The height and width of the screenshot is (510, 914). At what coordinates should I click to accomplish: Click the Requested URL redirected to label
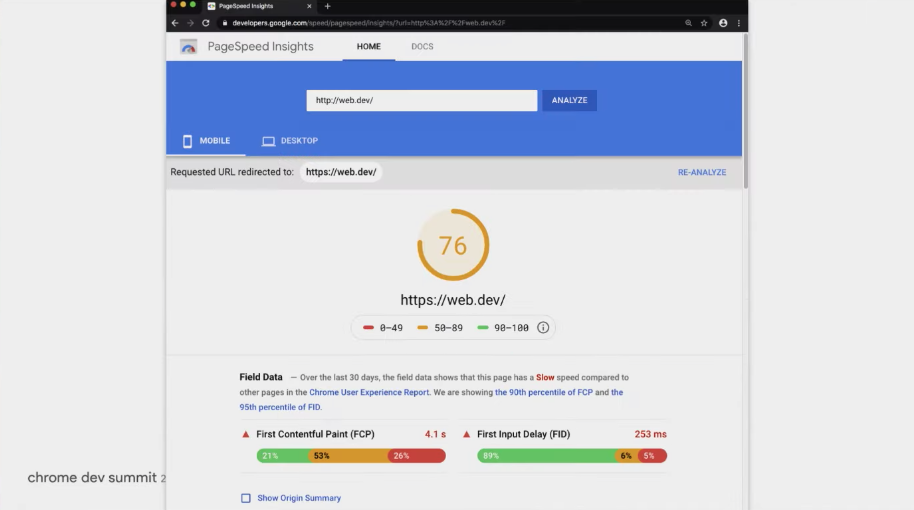232,172
